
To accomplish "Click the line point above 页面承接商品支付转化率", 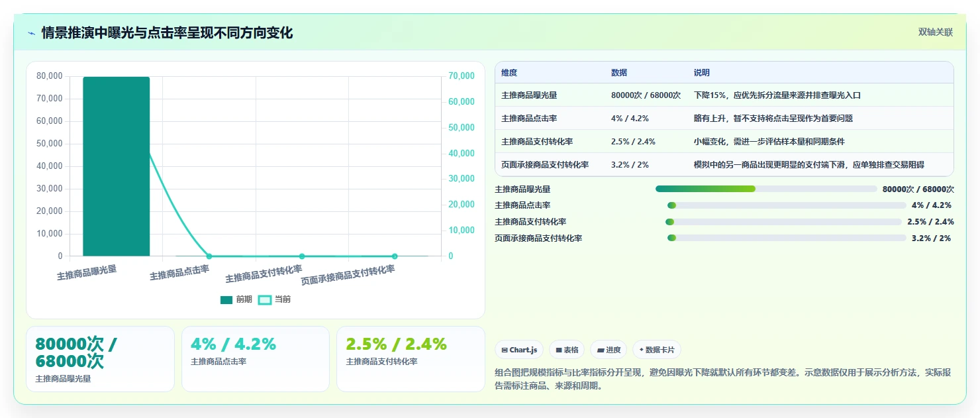I will click(395, 256).
